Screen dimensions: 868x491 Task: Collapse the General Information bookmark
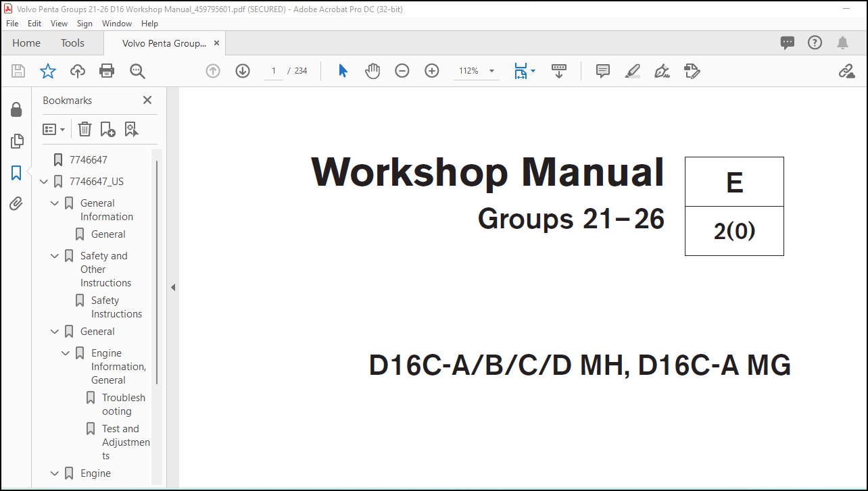point(55,203)
